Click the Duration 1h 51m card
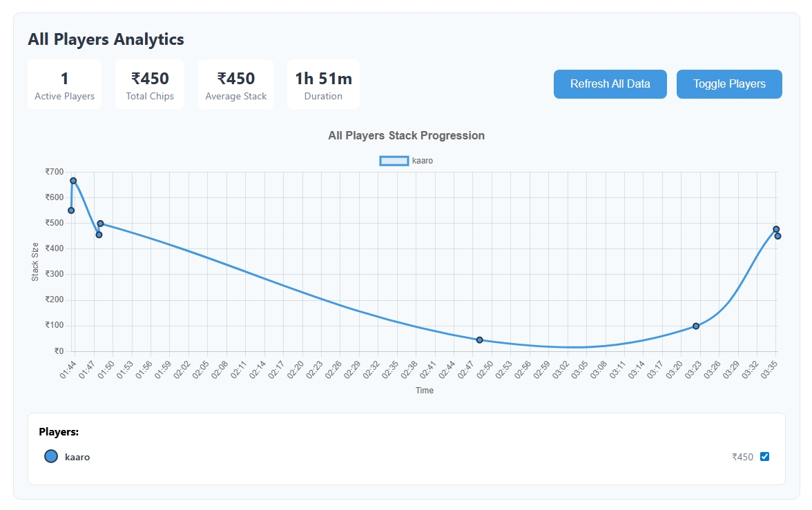This screenshot has width=812, height=510. click(323, 84)
